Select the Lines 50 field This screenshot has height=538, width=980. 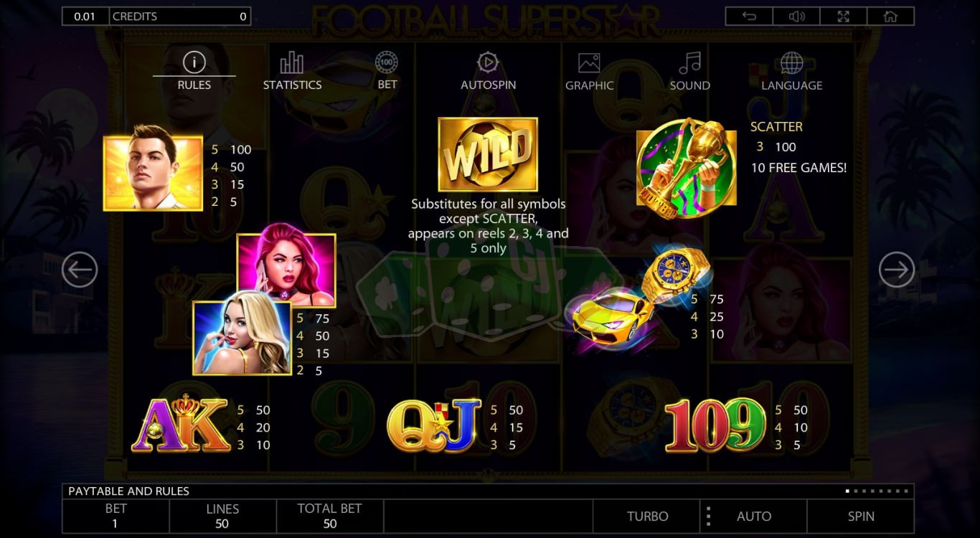point(222,516)
